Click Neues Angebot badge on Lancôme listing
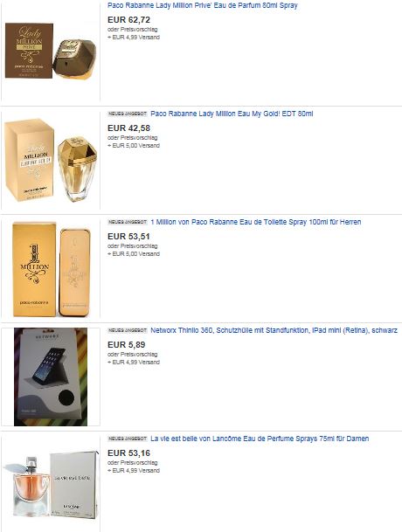Image resolution: width=402 pixels, height=532 pixels. click(128, 439)
